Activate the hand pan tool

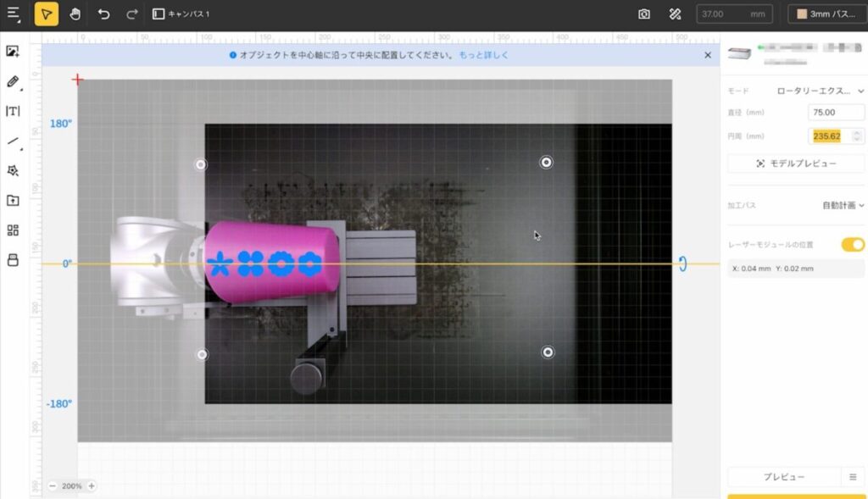75,14
